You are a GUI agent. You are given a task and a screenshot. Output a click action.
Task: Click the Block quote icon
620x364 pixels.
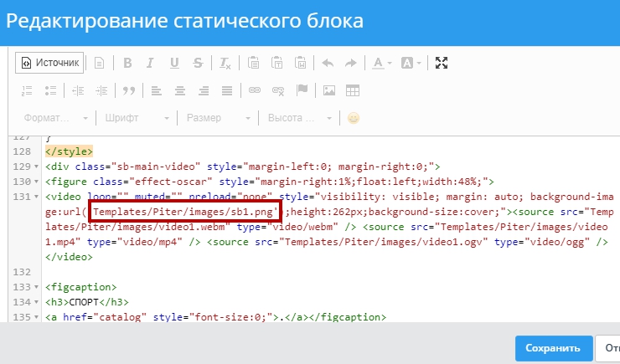click(128, 90)
